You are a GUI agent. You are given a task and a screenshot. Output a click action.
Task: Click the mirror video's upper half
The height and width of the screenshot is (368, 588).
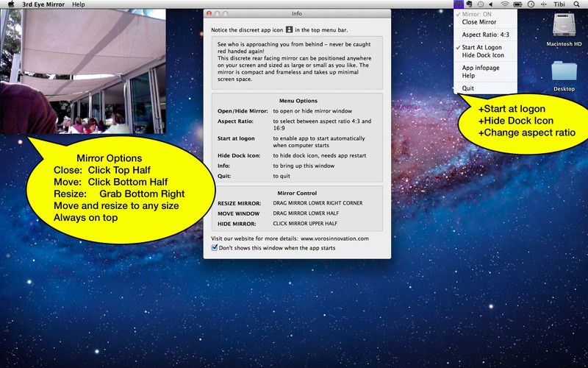click(83, 40)
